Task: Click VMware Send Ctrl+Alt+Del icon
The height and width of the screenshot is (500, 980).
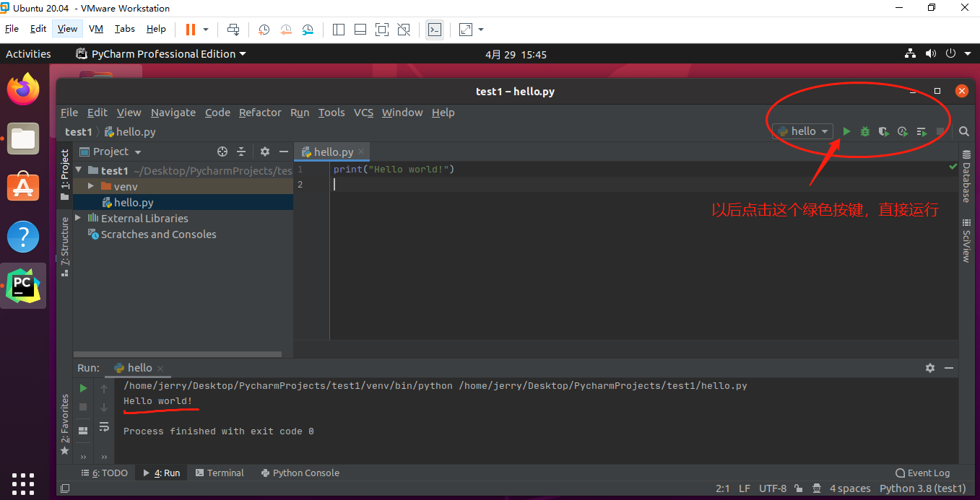Action: [x=233, y=30]
